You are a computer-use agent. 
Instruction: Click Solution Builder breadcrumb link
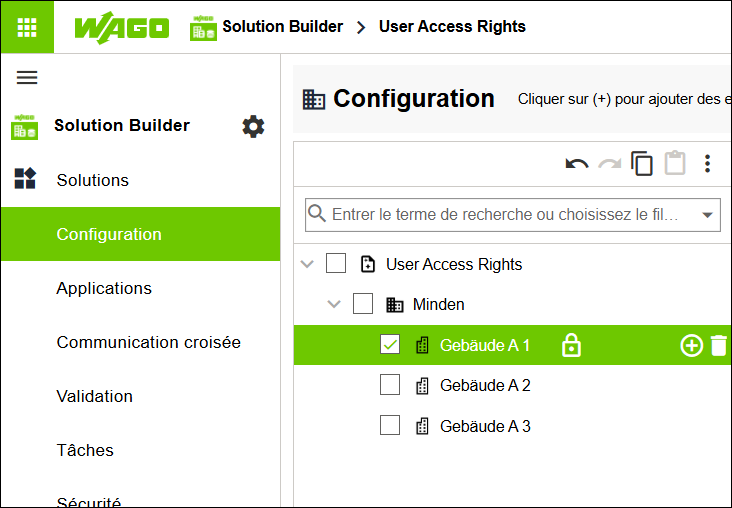282,27
